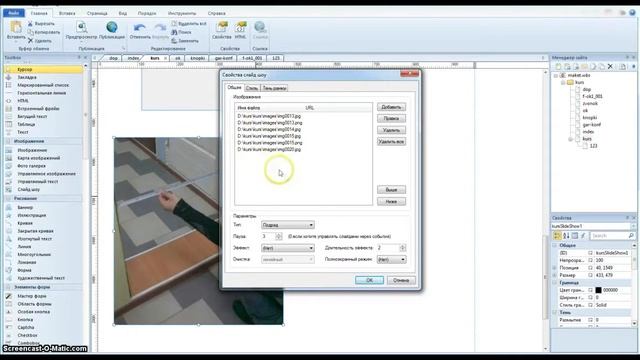
Task: Click the Удалить (Delete) X icon in ribbon
Action: 30,41
